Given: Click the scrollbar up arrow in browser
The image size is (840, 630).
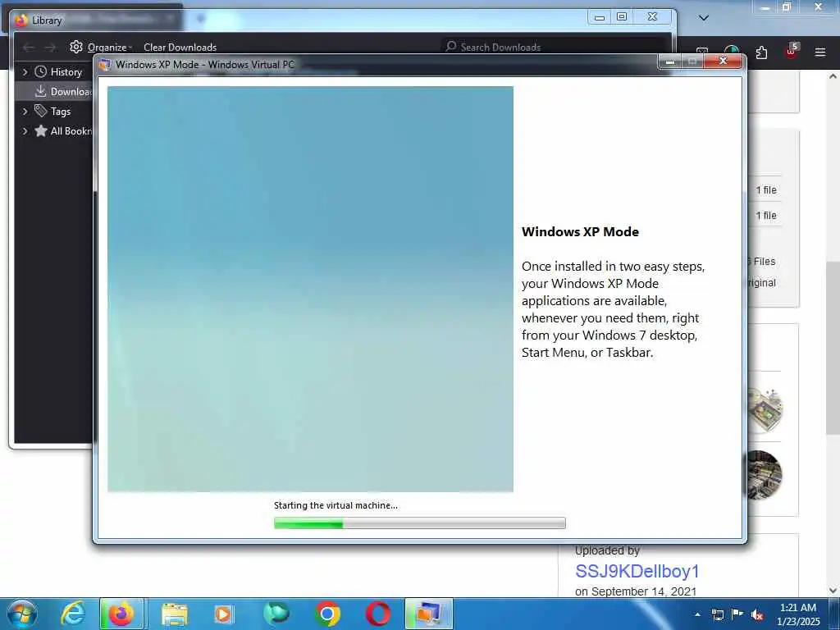Looking at the screenshot, I should point(833,76).
